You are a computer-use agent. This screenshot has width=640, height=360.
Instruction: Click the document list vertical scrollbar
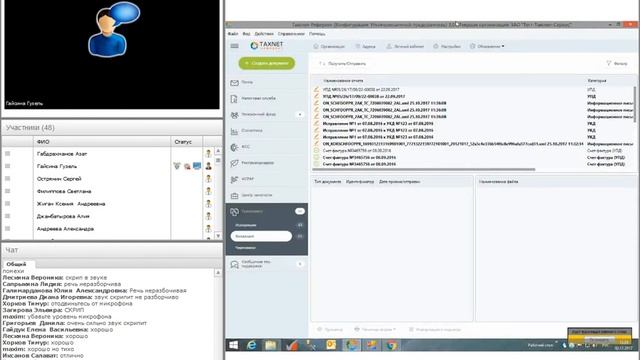634,104
